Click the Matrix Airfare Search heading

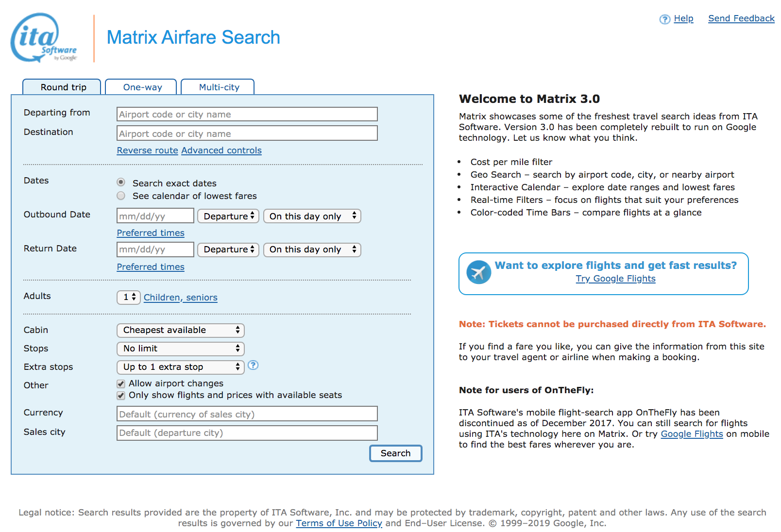(x=193, y=37)
